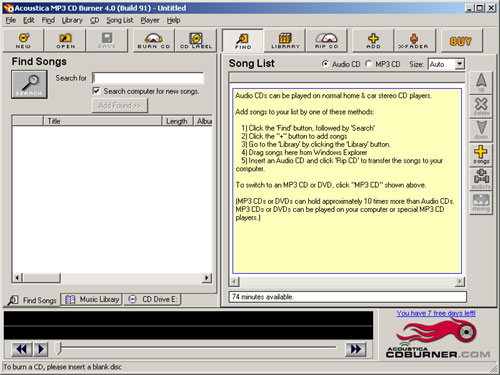The image size is (500, 375).
Task: Click left arrow of Find Songs scrollbar
Action: 18,278
